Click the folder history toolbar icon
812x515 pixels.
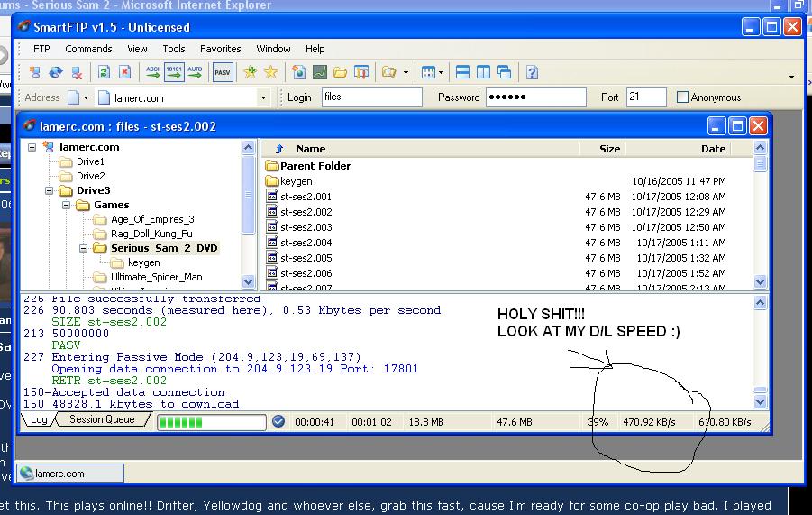pos(389,72)
